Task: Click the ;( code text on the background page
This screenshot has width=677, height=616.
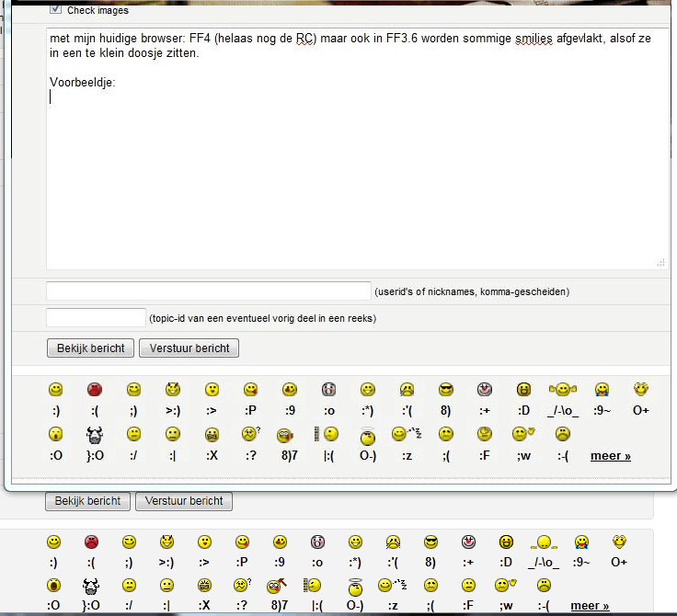Action: 430,606
